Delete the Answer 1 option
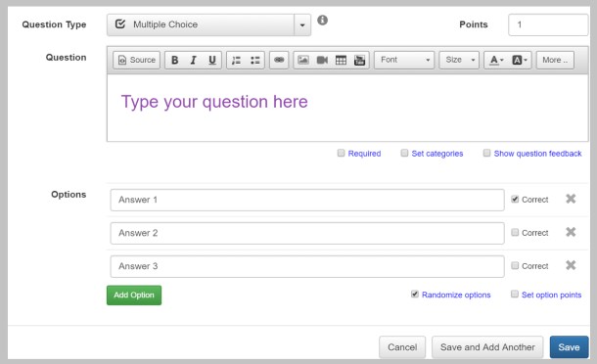Viewport: 597px width, 364px height. [x=571, y=199]
